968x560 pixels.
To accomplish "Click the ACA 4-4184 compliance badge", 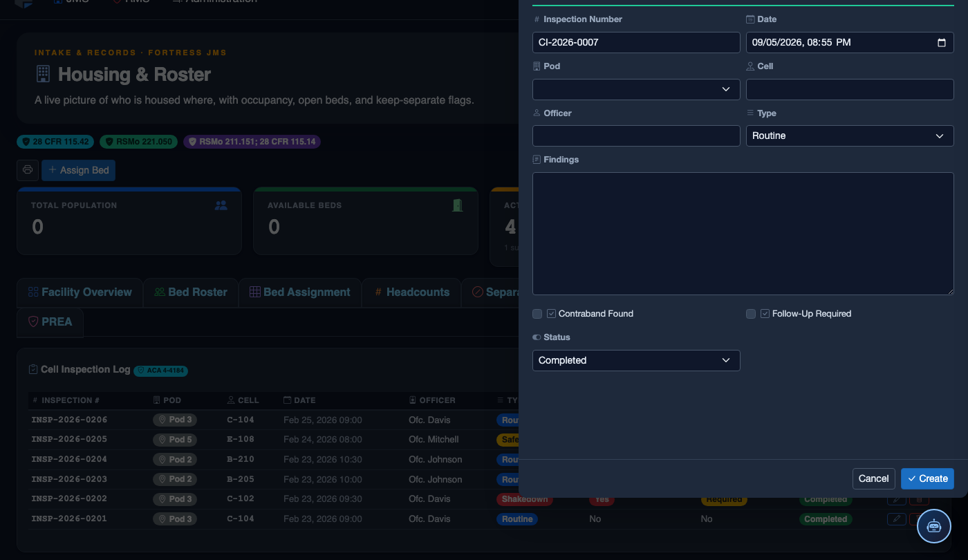I will pos(160,371).
